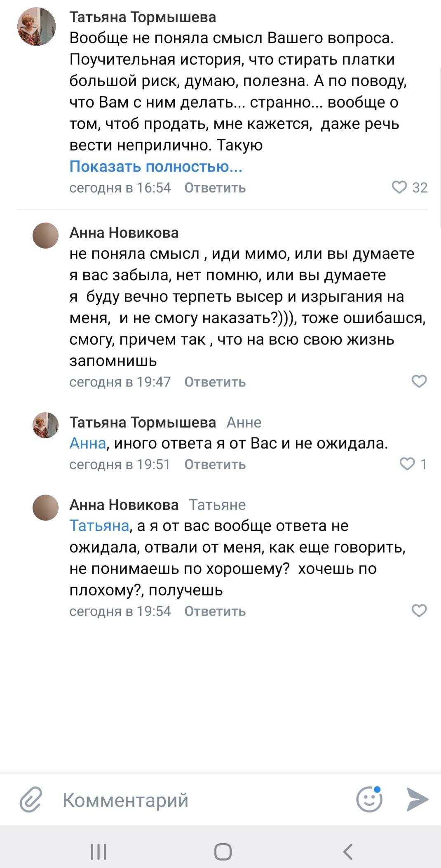Open Tatyana Tormysheva's top avatar

(36, 26)
